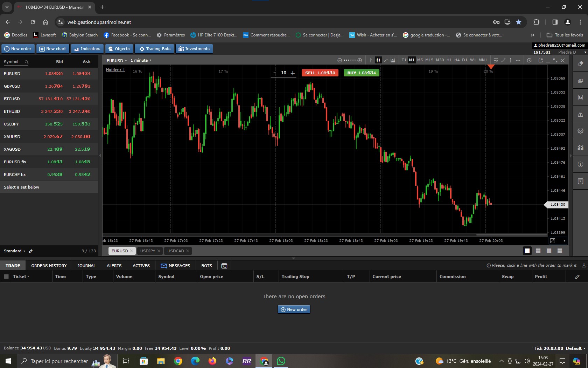
Task: Open the ORDERS HISTORY tab
Action: click(x=49, y=266)
